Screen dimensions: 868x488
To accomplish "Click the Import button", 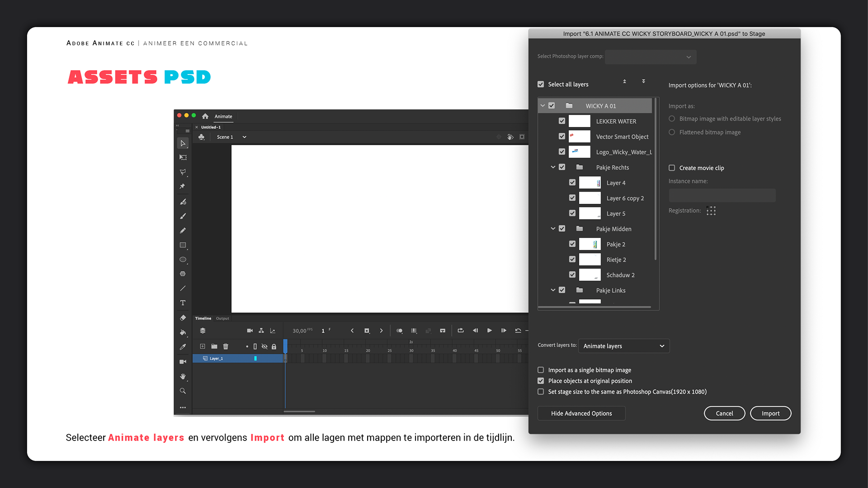I will [x=770, y=413].
